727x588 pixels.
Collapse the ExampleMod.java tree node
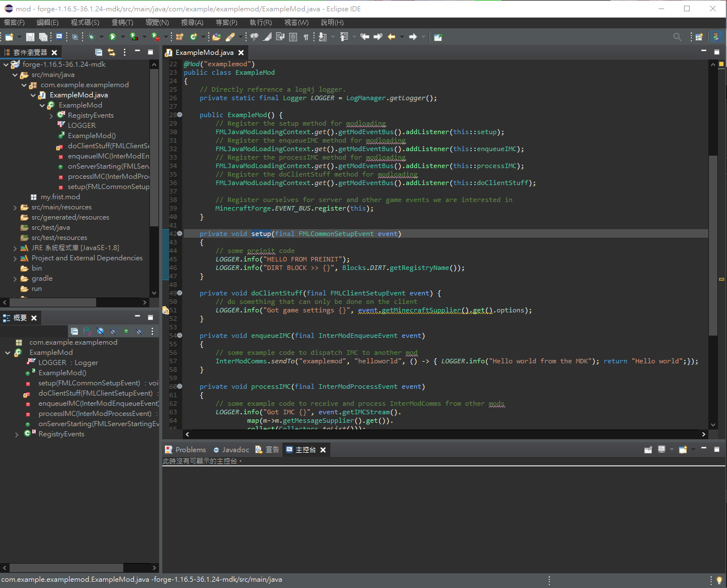tap(33, 96)
